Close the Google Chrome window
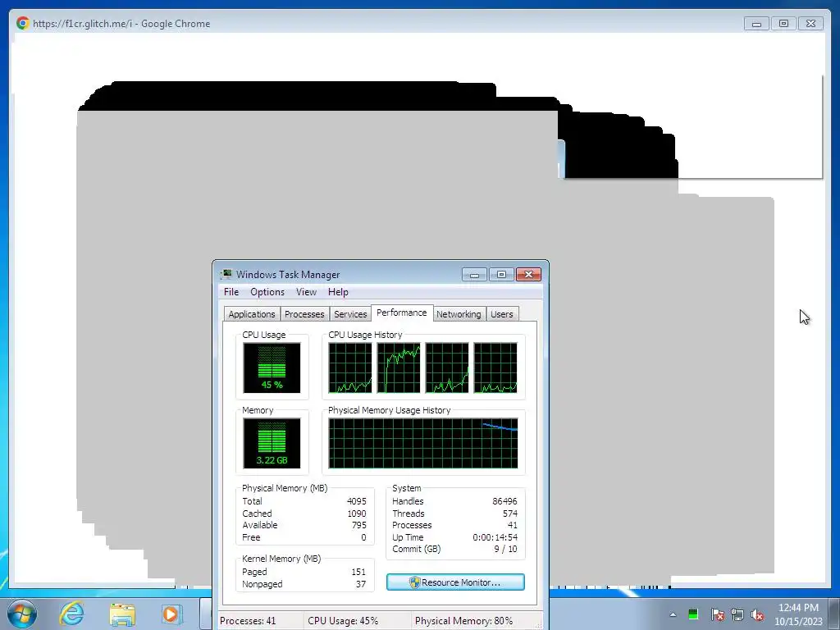This screenshot has width=840, height=630. [810, 24]
